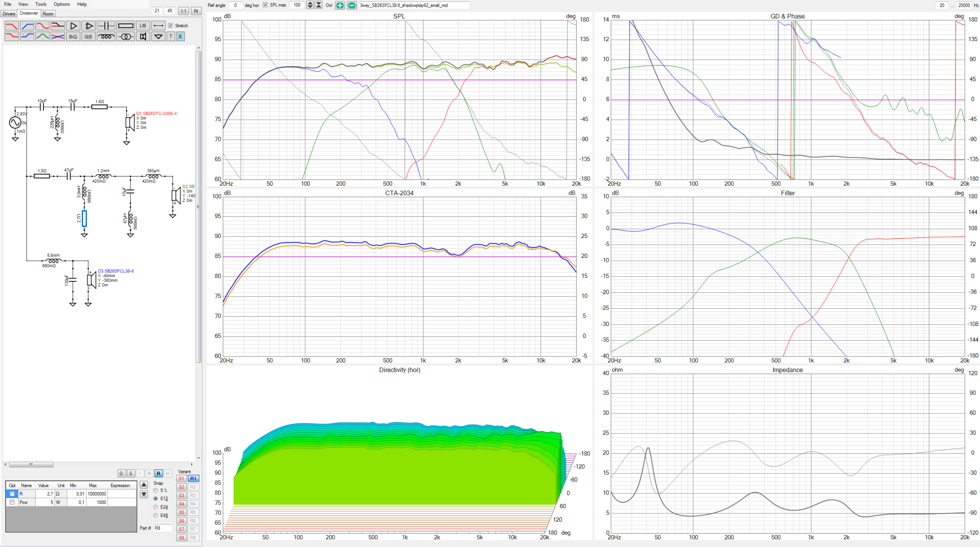
Task: Click the T toolbar button
Action: coord(171,36)
